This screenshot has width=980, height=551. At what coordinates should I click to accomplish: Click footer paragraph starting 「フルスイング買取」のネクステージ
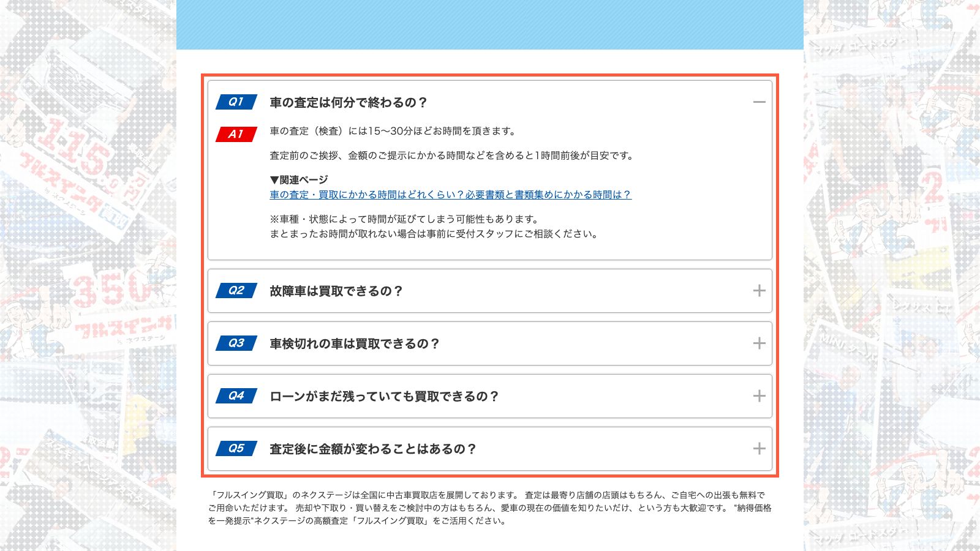coord(490,508)
